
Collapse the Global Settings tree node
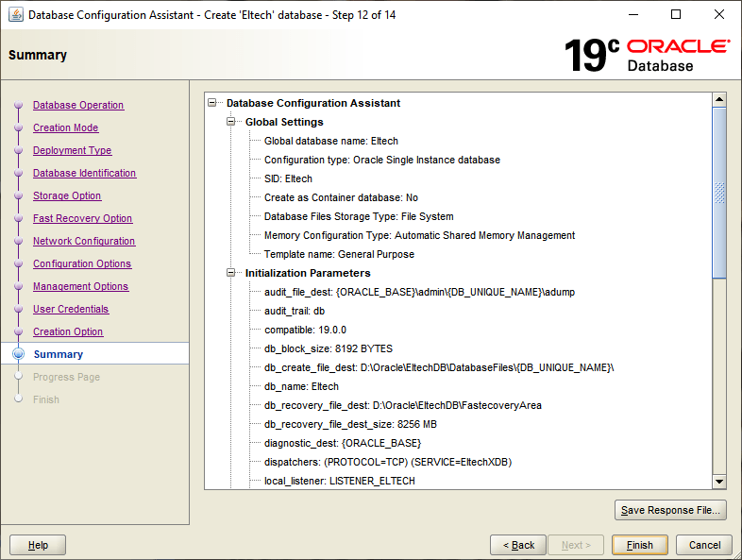tap(231, 122)
